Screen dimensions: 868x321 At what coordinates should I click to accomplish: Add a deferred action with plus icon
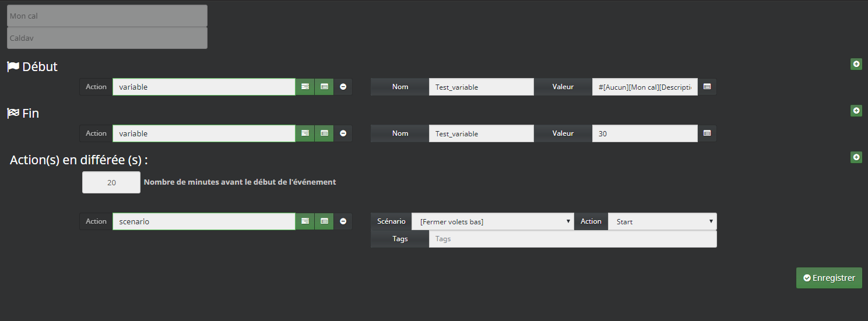(856, 157)
